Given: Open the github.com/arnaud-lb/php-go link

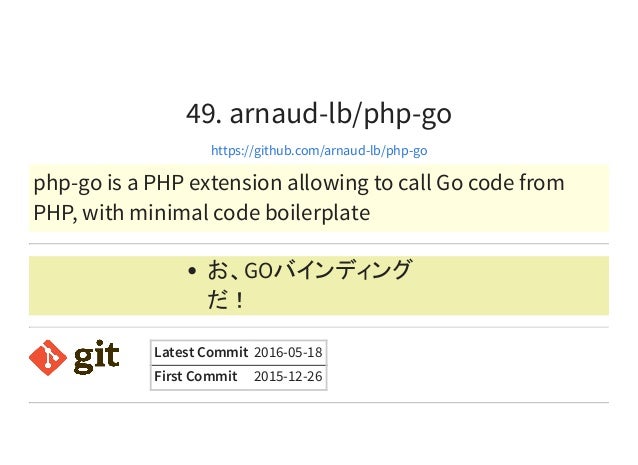Looking at the screenshot, I should (319, 151).
